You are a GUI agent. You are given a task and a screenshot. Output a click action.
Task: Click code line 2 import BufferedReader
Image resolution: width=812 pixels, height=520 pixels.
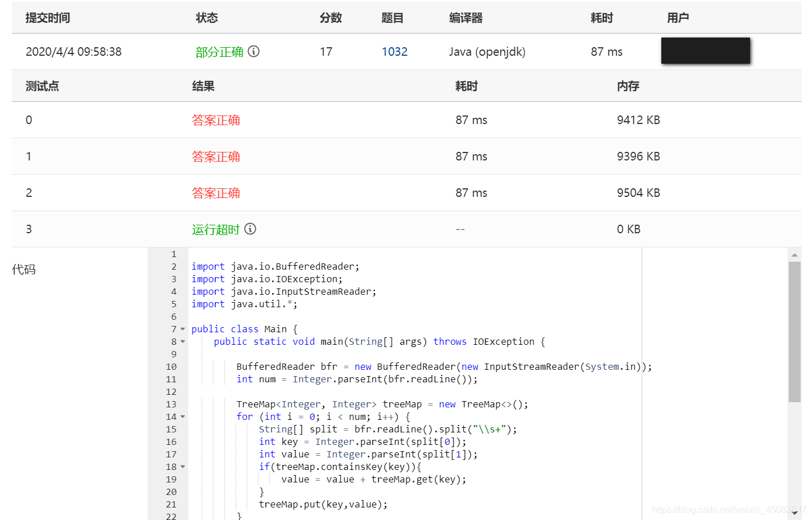[x=275, y=266]
